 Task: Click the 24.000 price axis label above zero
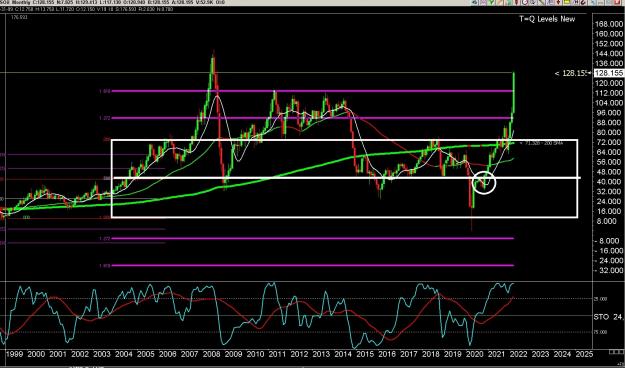pos(610,201)
